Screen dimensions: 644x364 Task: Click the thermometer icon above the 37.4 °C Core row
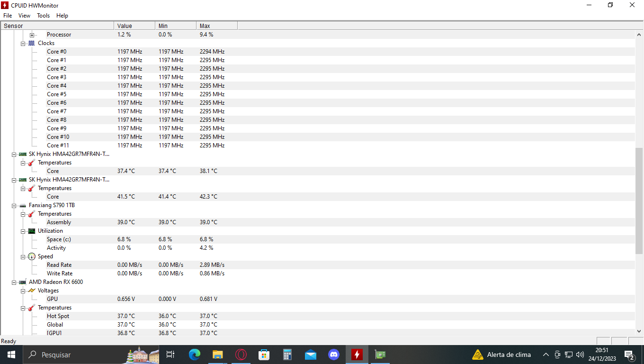[32, 163]
